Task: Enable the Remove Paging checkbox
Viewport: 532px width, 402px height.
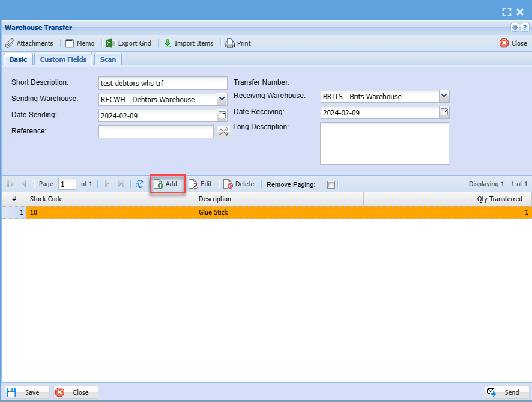Action: (331, 185)
